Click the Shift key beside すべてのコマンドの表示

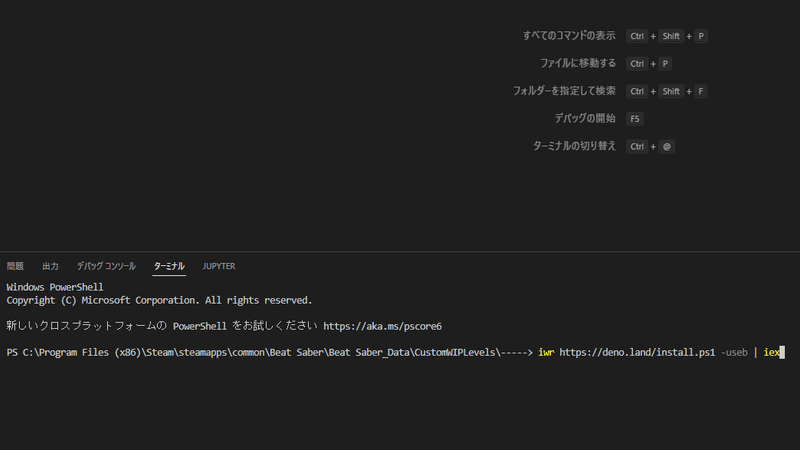[x=671, y=37]
